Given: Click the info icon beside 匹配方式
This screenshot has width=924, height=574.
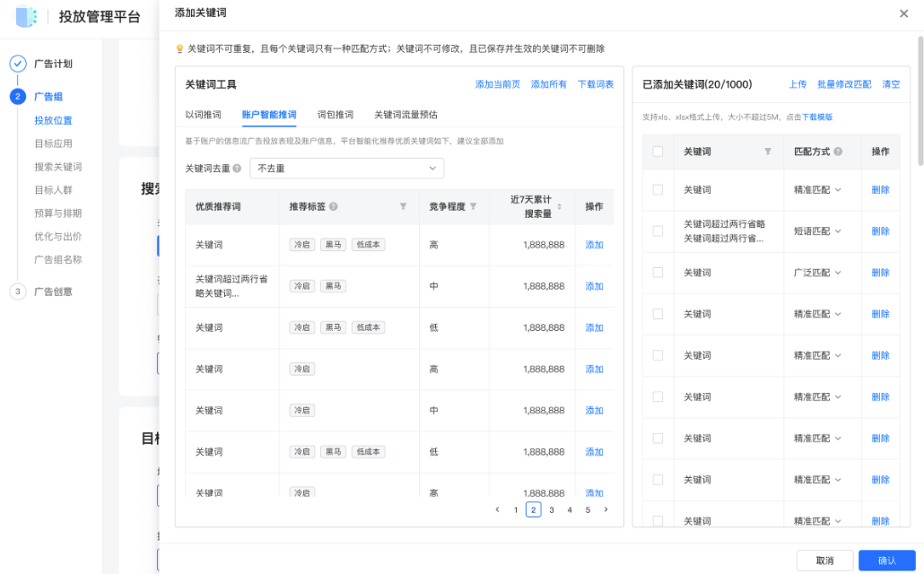Looking at the screenshot, I should (839, 152).
